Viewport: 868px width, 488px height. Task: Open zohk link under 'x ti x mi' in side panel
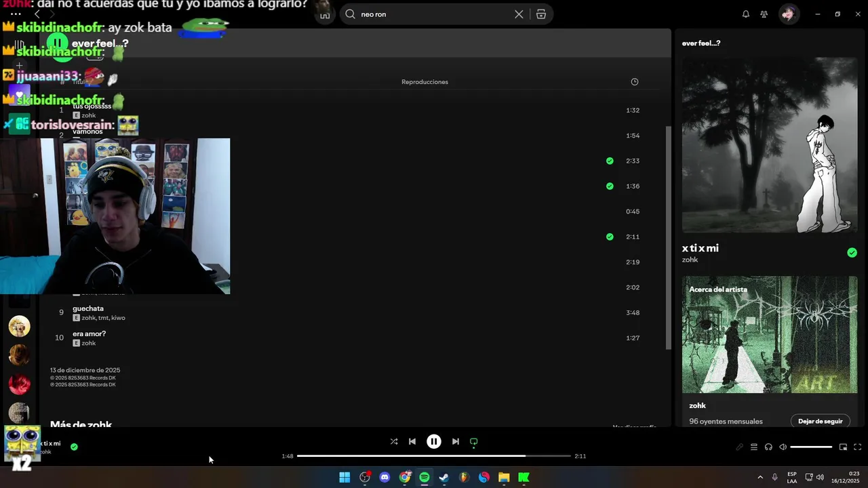pyautogui.click(x=690, y=260)
